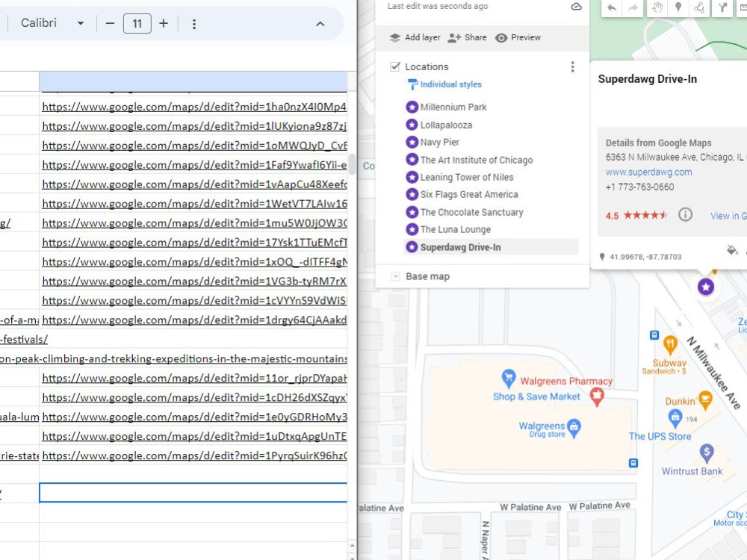Expand the Base map dropdown arrow
747x560 pixels.
click(x=395, y=277)
